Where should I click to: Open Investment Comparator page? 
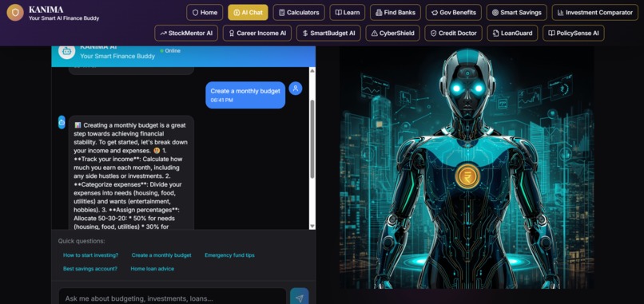pos(594,12)
